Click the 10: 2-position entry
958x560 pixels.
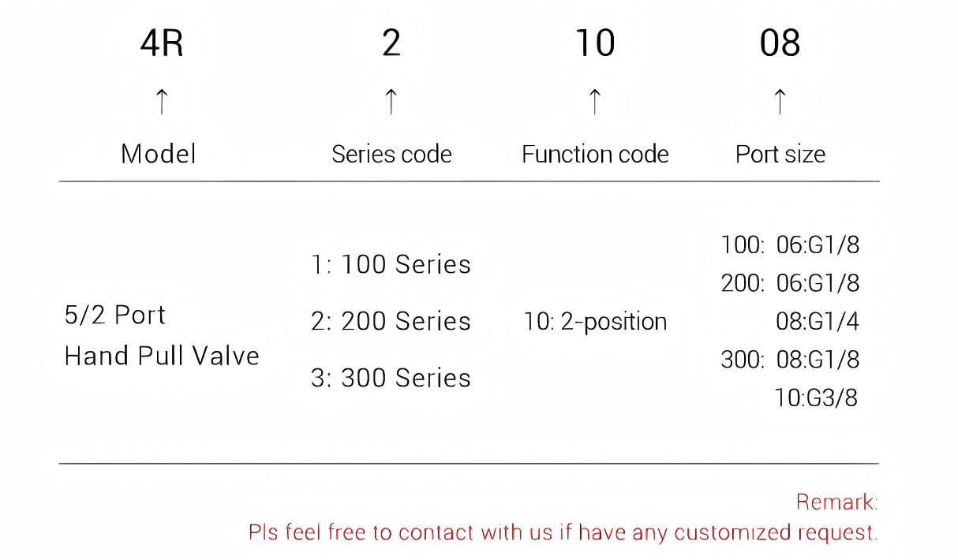point(595,322)
